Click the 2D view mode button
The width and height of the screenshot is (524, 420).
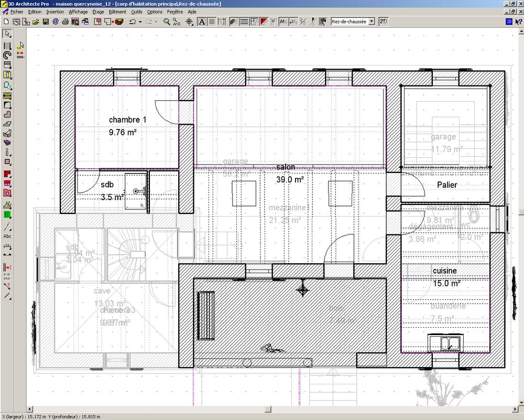(x=384, y=21)
